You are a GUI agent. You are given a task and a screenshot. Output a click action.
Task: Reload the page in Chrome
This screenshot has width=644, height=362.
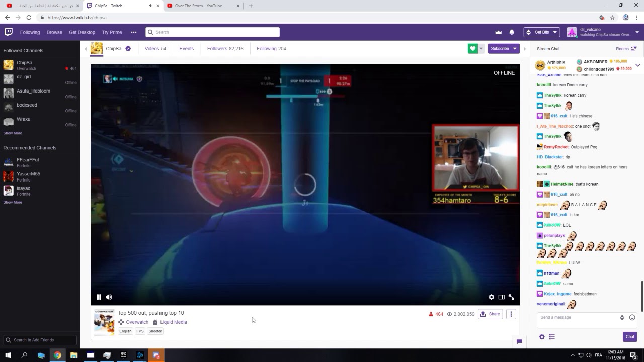(29, 17)
